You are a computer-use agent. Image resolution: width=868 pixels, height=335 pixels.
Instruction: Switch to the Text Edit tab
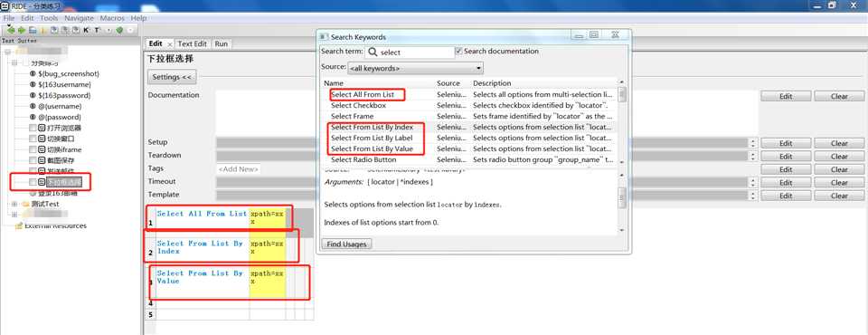[192, 43]
